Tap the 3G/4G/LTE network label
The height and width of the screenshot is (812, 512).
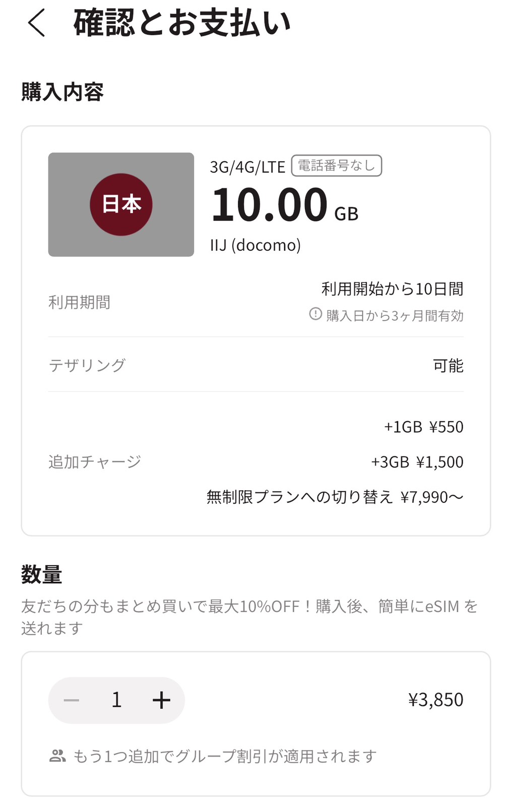(x=247, y=167)
